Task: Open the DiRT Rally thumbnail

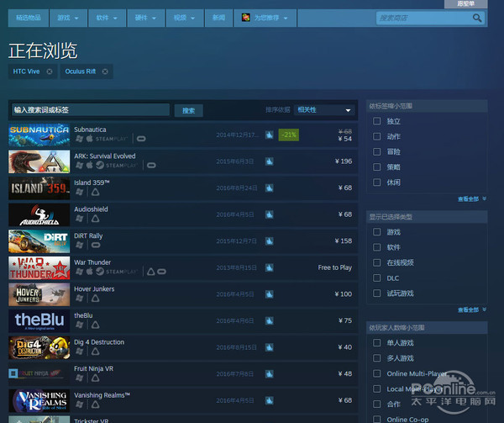Action: click(39, 241)
